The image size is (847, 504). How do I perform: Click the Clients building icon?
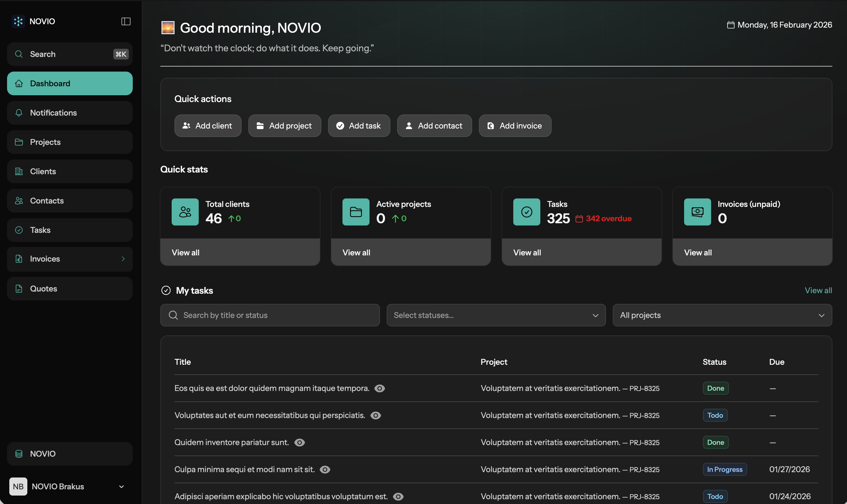coord(19,171)
